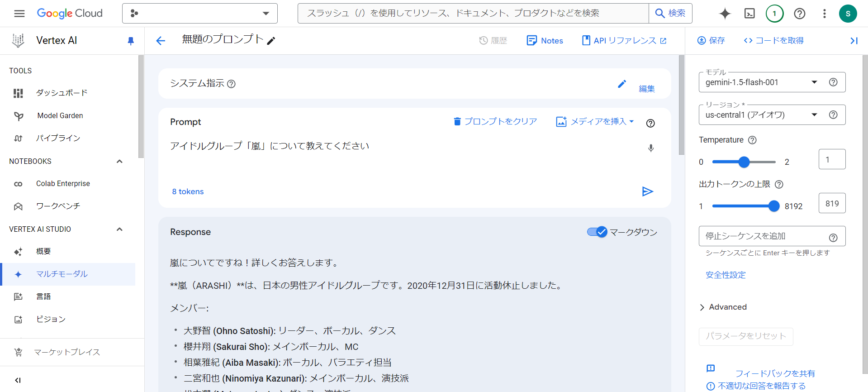Click the Get code button
This screenshot has width=868, height=392.
pyautogui.click(x=773, y=41)
